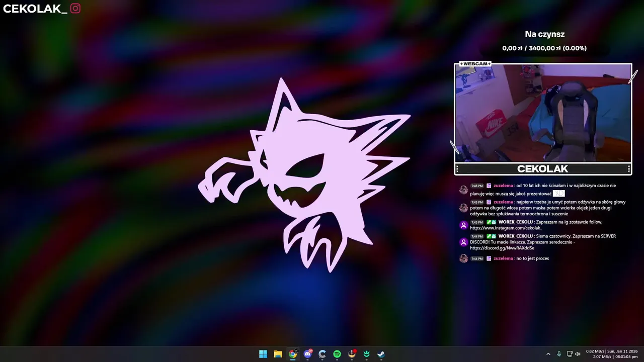This screenshot has height=362, width=644.
Task: Click the CEKOLAK_ title text
Action: point(35,9)
